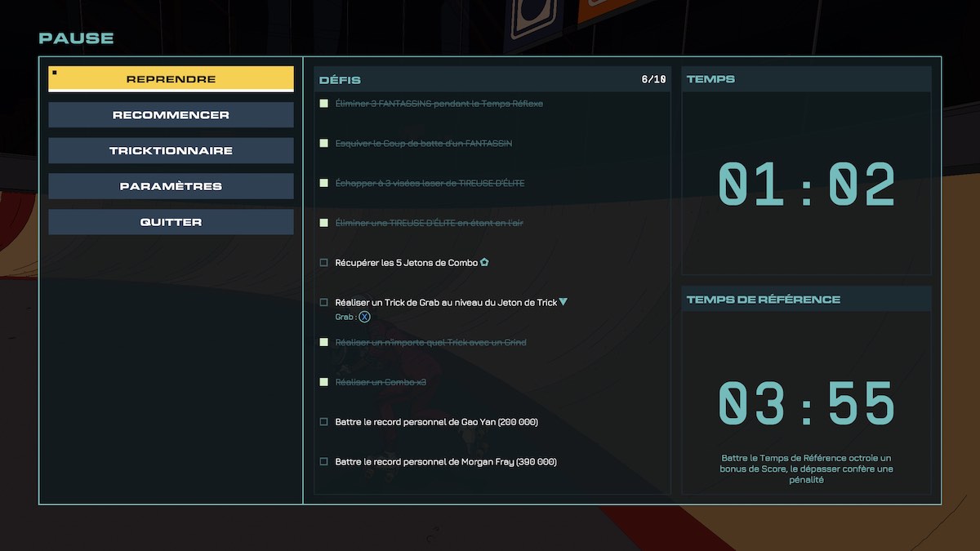Click 'Réaliser un n'importe quel Trick' text

click(431, 342)
